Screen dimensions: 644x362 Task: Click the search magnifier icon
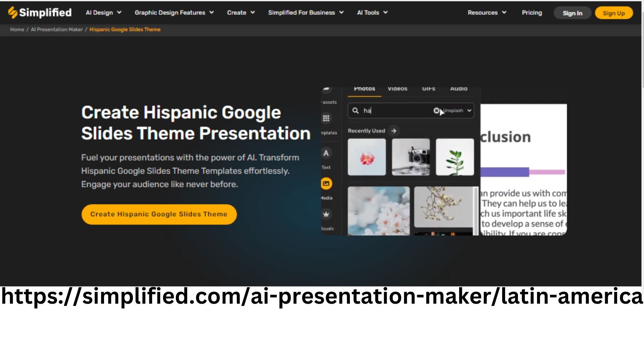coord(355,111)
